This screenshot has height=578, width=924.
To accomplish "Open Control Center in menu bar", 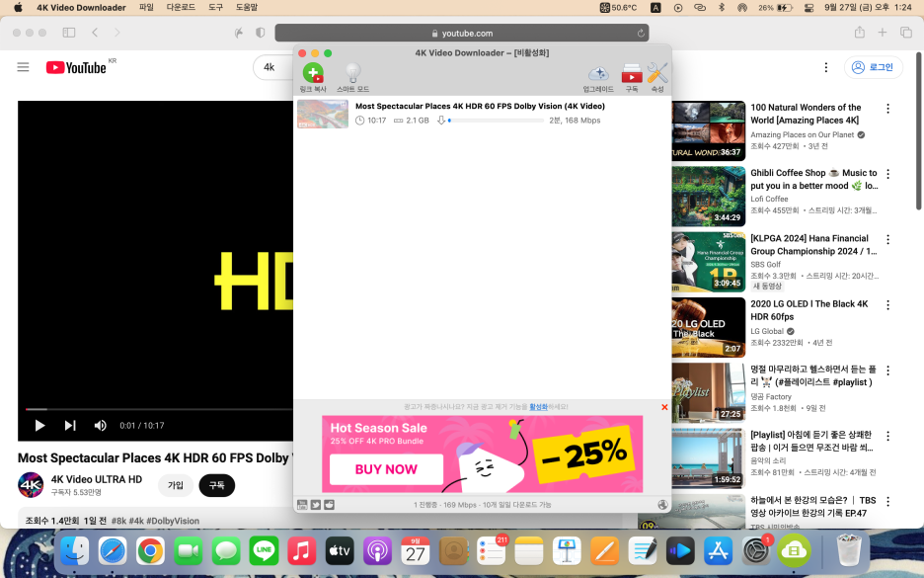I will tap(809, 8).
